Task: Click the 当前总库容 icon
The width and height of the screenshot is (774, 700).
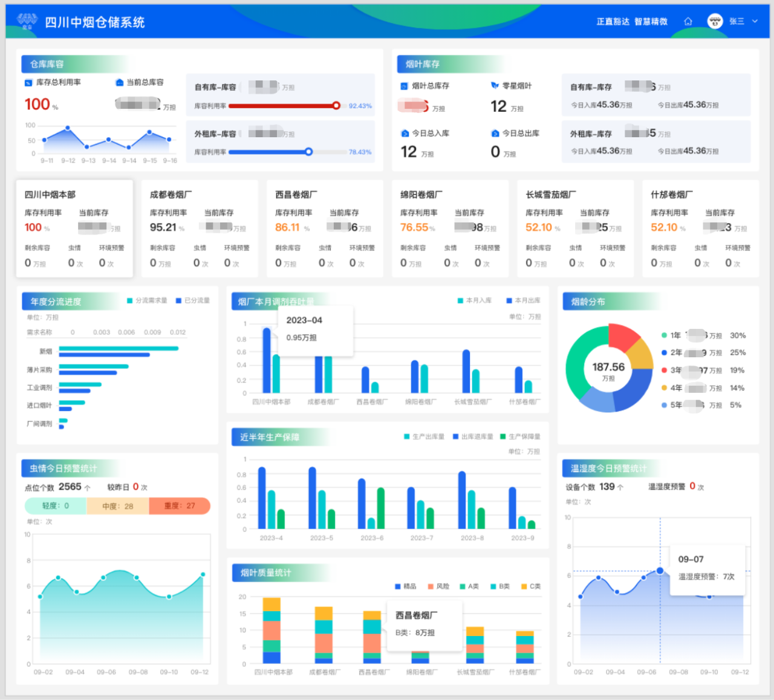Action: 119,83
